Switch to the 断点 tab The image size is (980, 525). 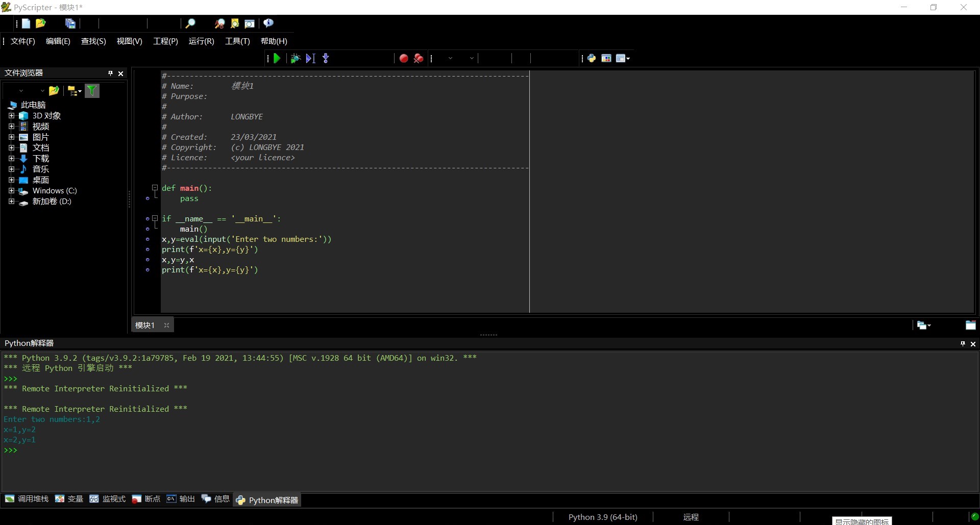point(146,499)
